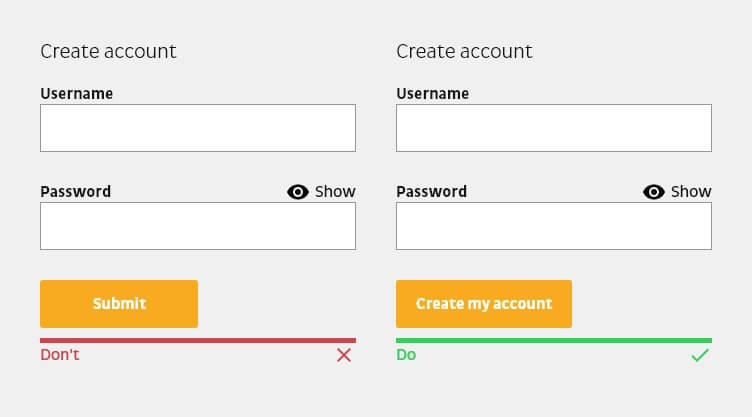Click the green checkmark icon under Do
The image size is (752, 417).
[700, 355]
